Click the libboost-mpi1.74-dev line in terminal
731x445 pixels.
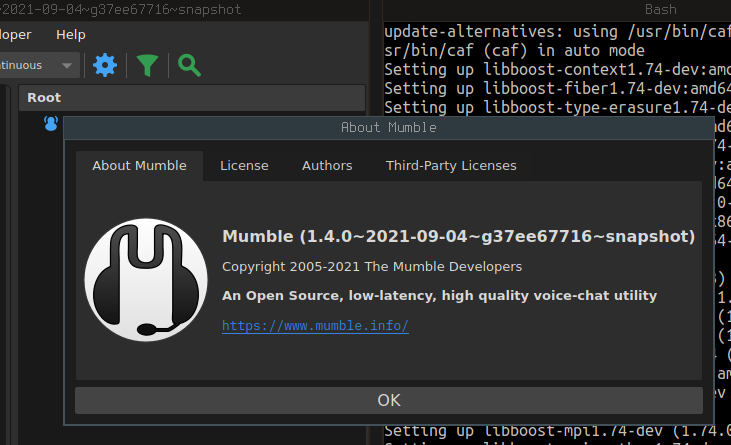[557, 431]
